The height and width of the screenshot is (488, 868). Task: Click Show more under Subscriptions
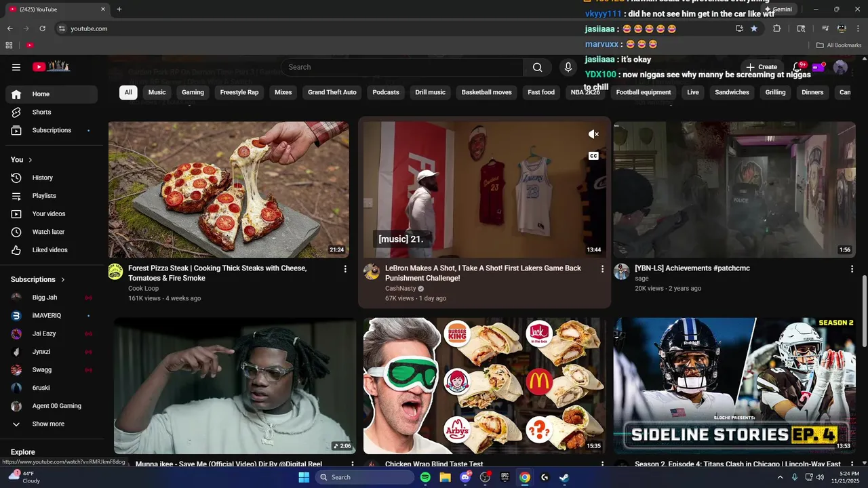(49, 424)
